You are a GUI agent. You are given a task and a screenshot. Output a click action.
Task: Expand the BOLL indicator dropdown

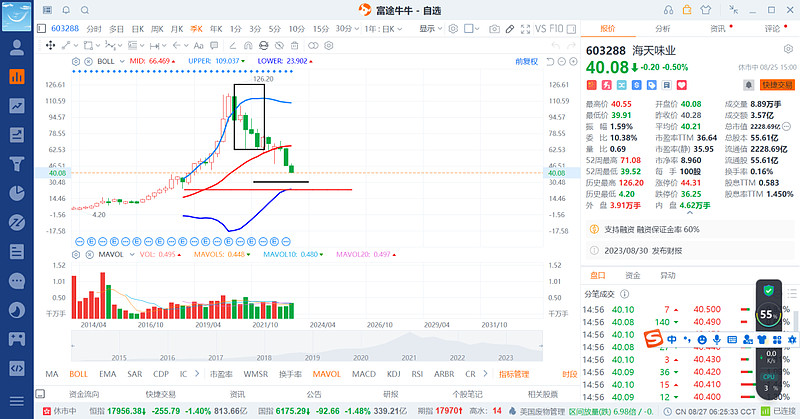122,61
